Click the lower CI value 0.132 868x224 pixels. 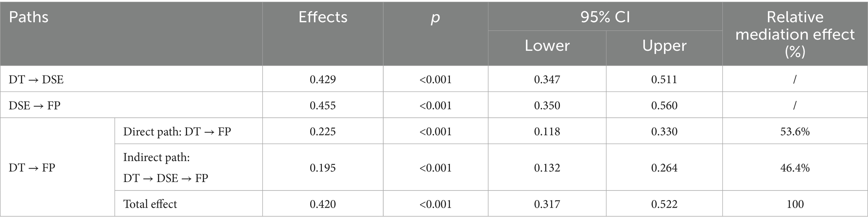[x=547, y=168]
